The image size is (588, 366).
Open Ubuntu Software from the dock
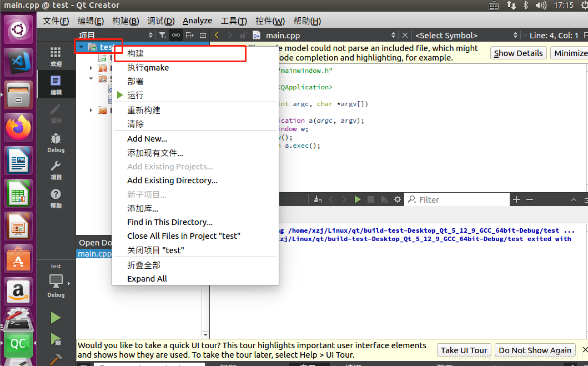(18, 259)
